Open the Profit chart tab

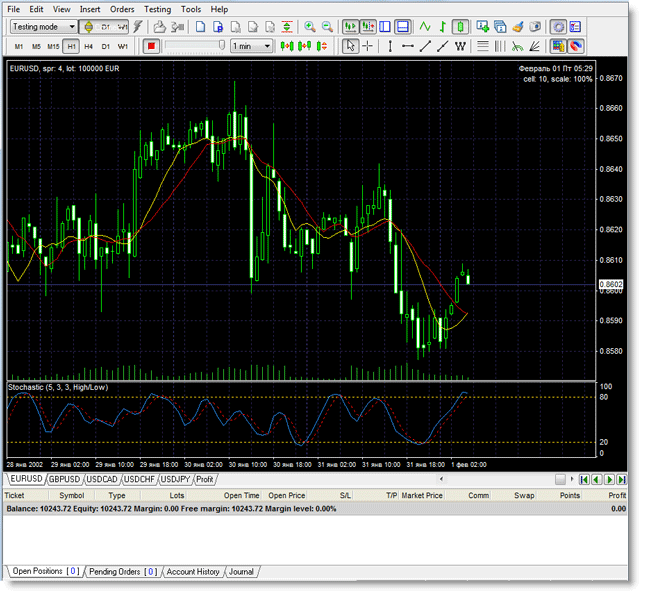[205, 479]
